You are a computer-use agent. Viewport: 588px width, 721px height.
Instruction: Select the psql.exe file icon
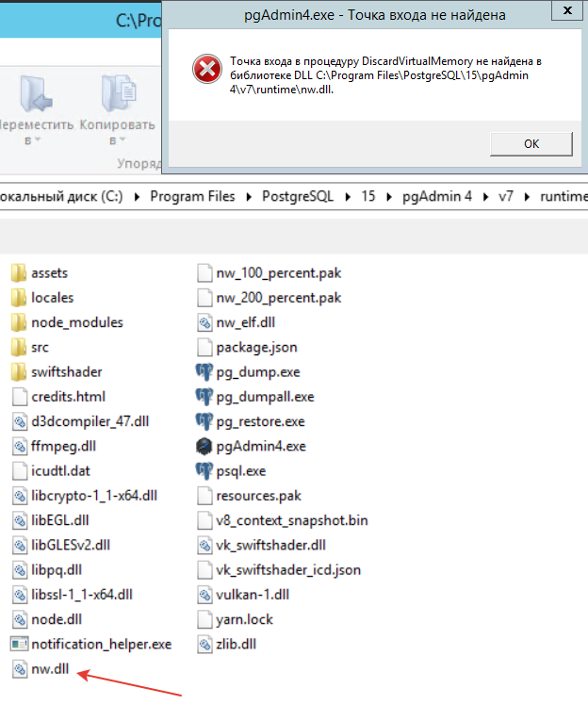(204, 470)
